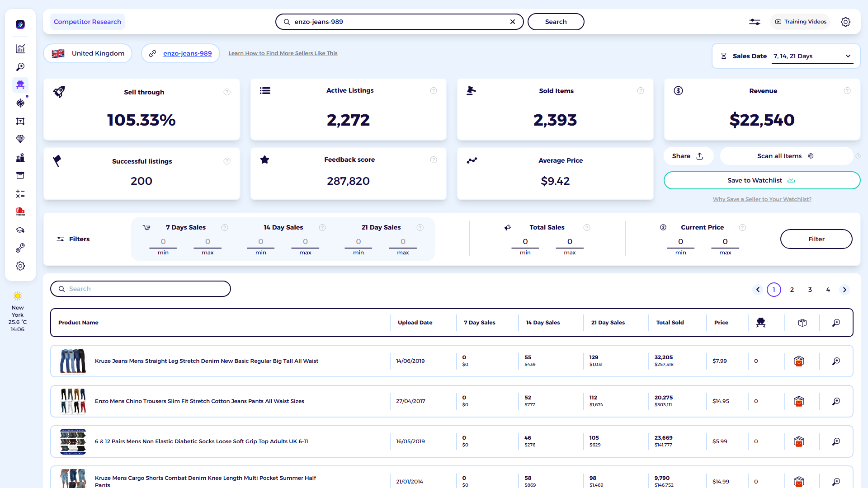Image resolution: width=868 pixels, height=488 pixels.
Task: Show the Active Listings help tooltip
Action: 434,91
